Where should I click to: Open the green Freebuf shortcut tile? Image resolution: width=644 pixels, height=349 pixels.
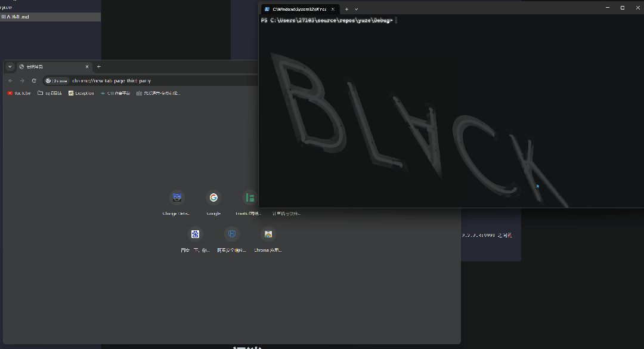[250, 197]
